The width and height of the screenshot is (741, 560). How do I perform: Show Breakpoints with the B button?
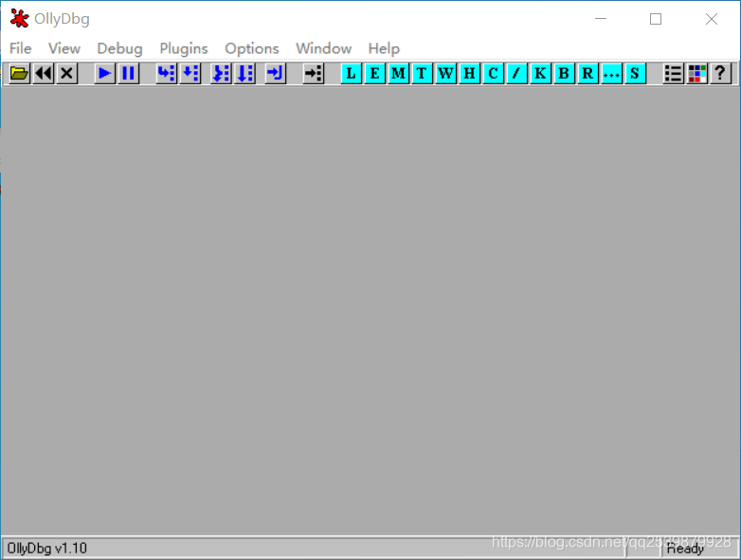pos(564,73)
